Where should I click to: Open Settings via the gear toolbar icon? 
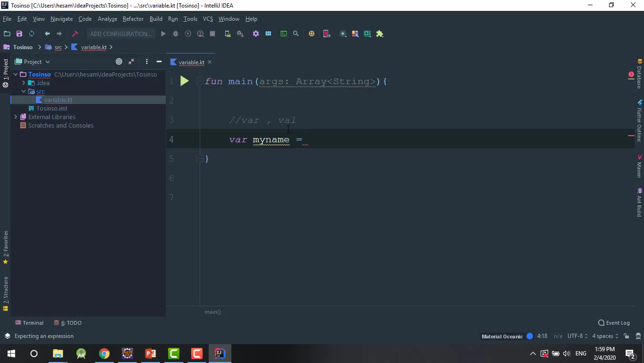256,34
